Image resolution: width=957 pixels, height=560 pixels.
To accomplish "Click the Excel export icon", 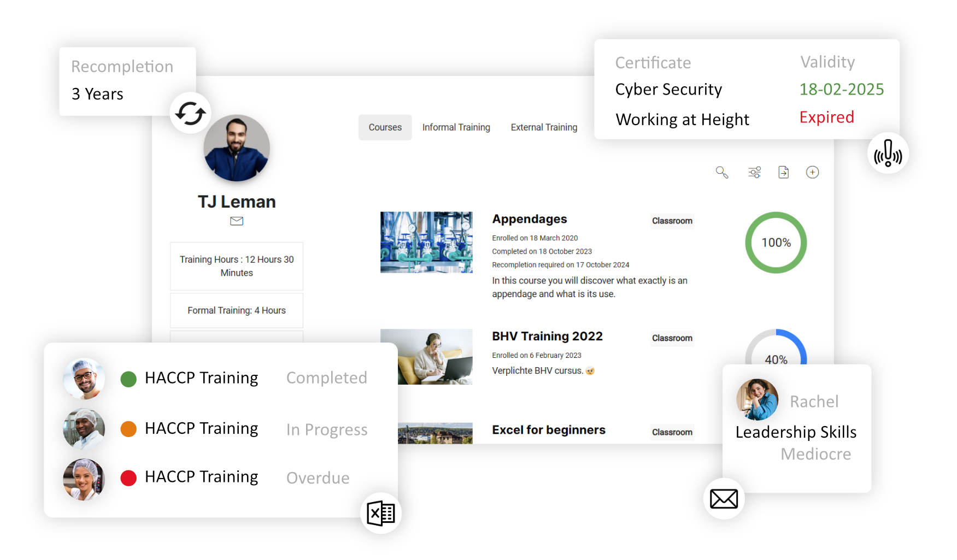I will point(381,514).
